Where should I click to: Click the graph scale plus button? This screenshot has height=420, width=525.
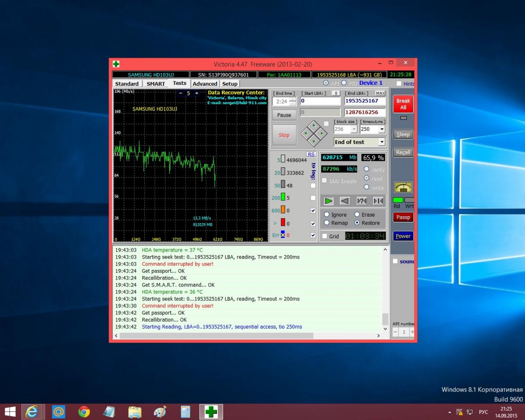[197, 93]
